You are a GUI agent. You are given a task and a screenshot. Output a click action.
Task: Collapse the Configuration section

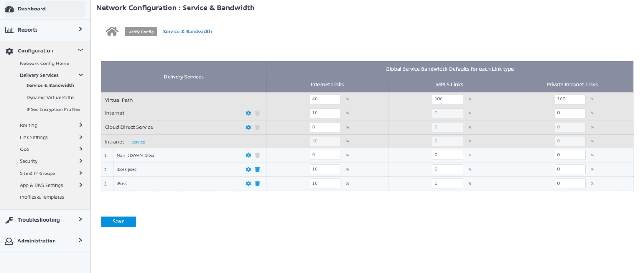tap(80, 50)
